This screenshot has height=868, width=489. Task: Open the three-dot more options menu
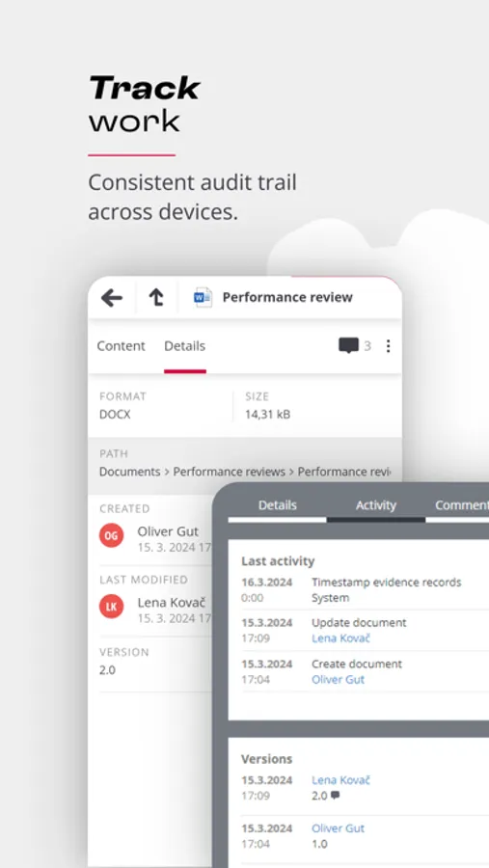pyautogui.click(x=388, y=346)
